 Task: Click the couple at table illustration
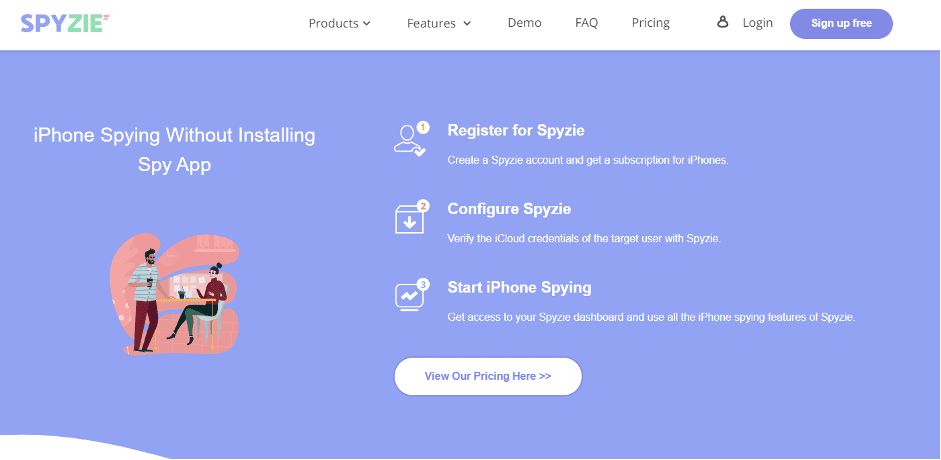175,294
